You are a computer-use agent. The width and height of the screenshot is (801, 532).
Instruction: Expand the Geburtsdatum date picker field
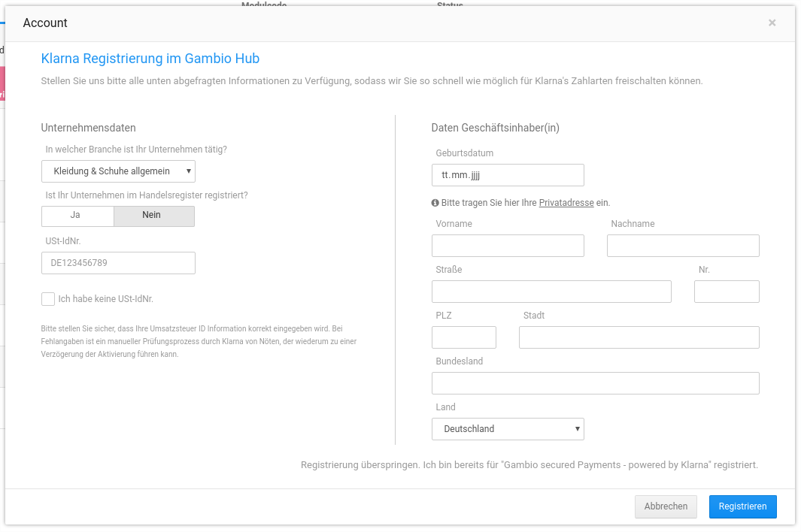coord(508,175)
